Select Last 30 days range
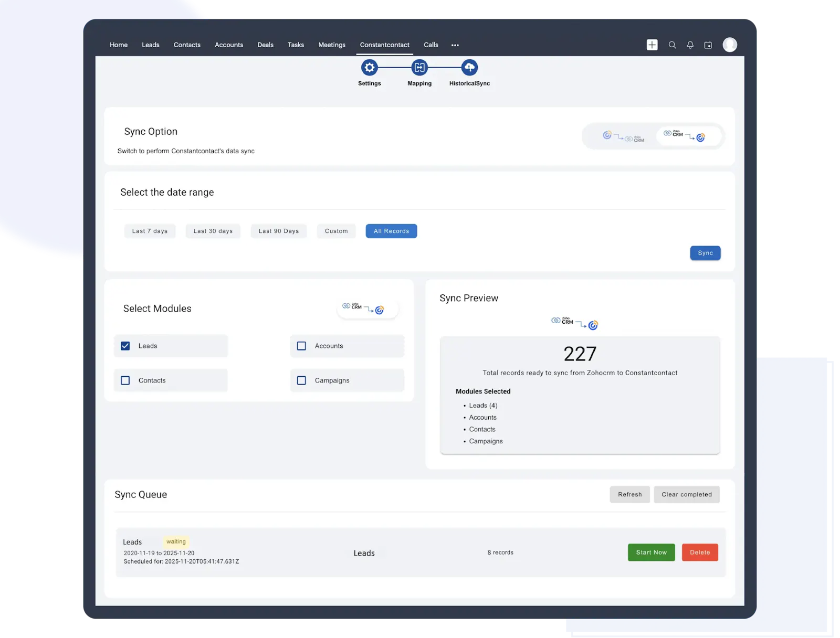Viewport: 840px width, 638px height. point(213,231)
